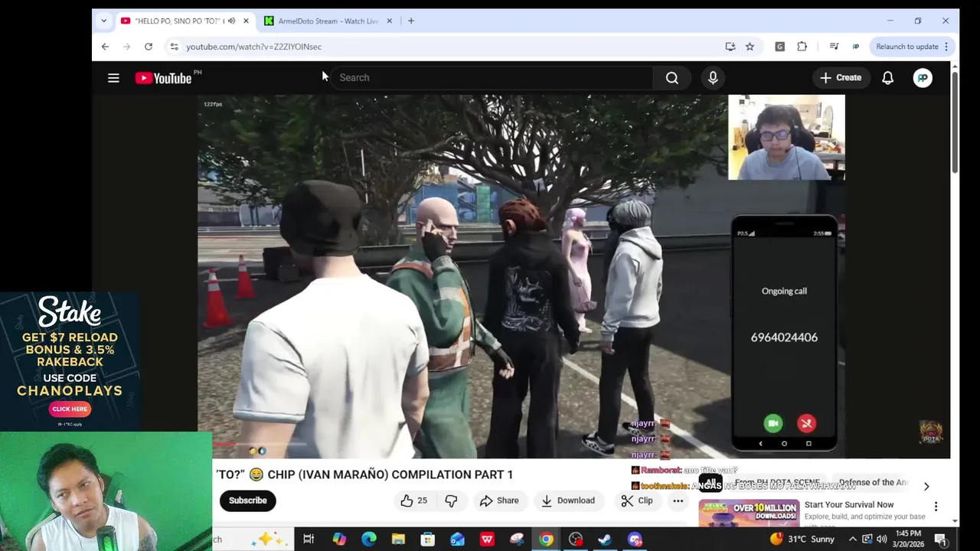This screenshot has height=551, width=980.
Task: Open the Chrome tab search dropdown arrow
Action: tap(103, 21)
